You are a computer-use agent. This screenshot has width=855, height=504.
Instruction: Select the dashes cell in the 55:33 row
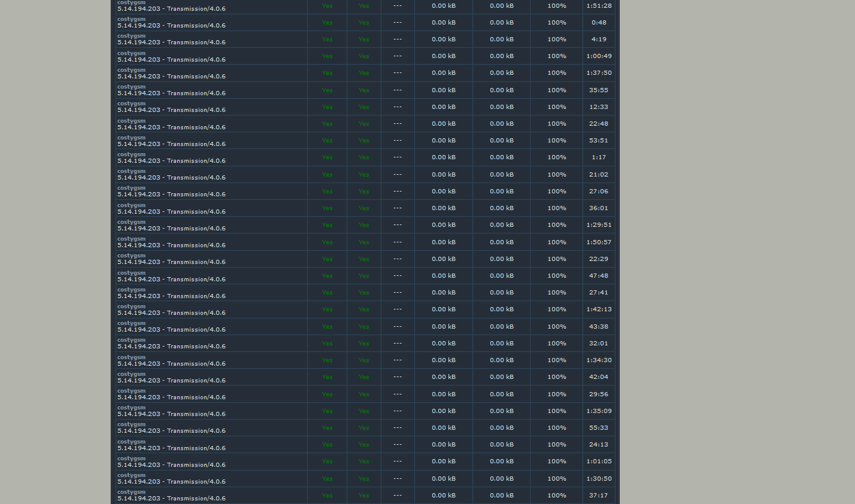coord(398,428)
